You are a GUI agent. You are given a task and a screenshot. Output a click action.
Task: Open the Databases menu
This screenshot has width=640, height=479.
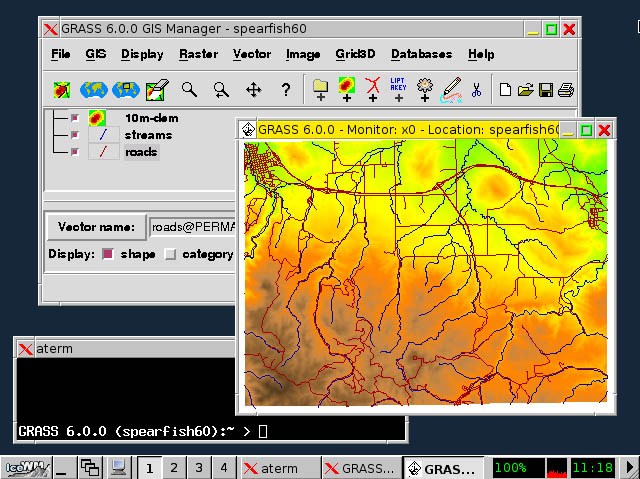click(421, 54)
